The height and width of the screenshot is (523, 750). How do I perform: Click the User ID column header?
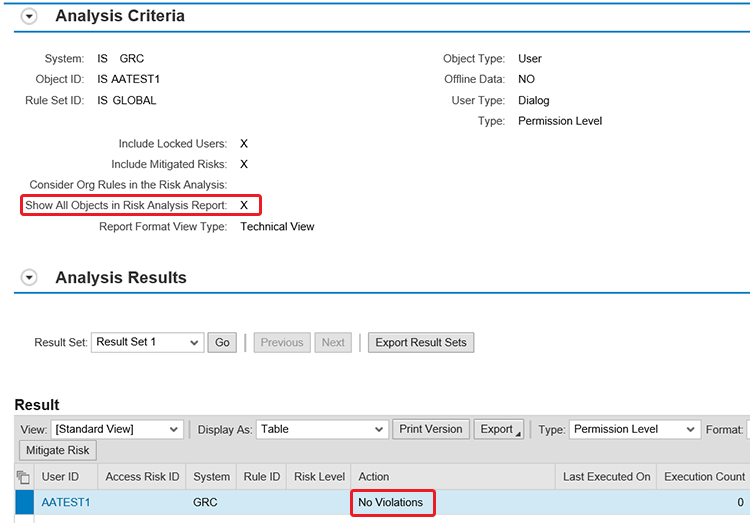click(x=61, y=477)
